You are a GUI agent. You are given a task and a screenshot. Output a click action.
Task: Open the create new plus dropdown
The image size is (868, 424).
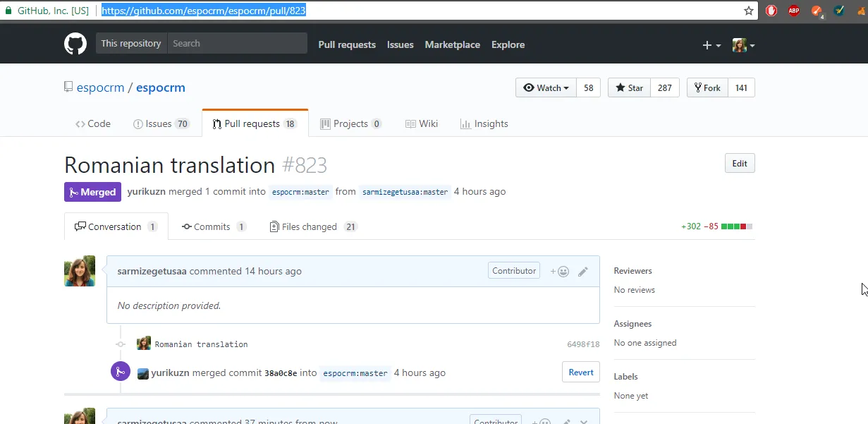coord(711,45)
